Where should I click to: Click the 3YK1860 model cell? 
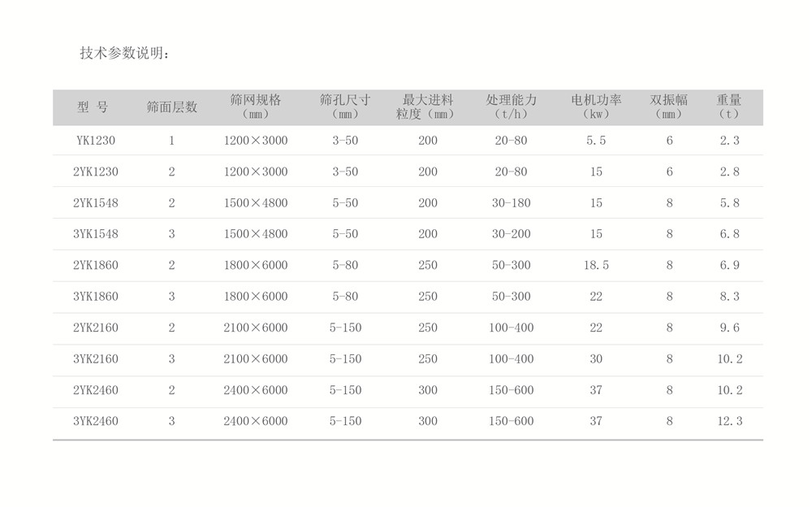(96, 297)
